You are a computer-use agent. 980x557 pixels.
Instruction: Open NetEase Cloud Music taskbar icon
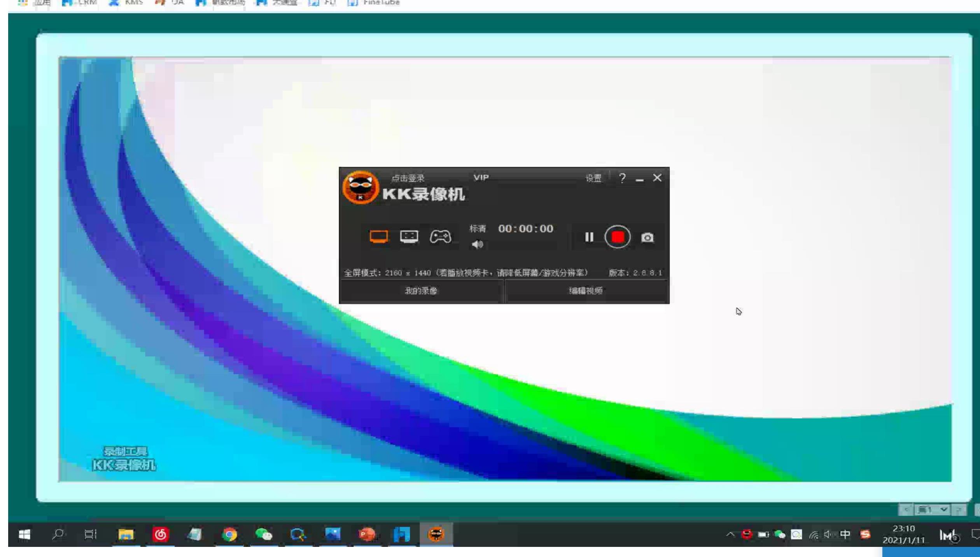point(161,535)
